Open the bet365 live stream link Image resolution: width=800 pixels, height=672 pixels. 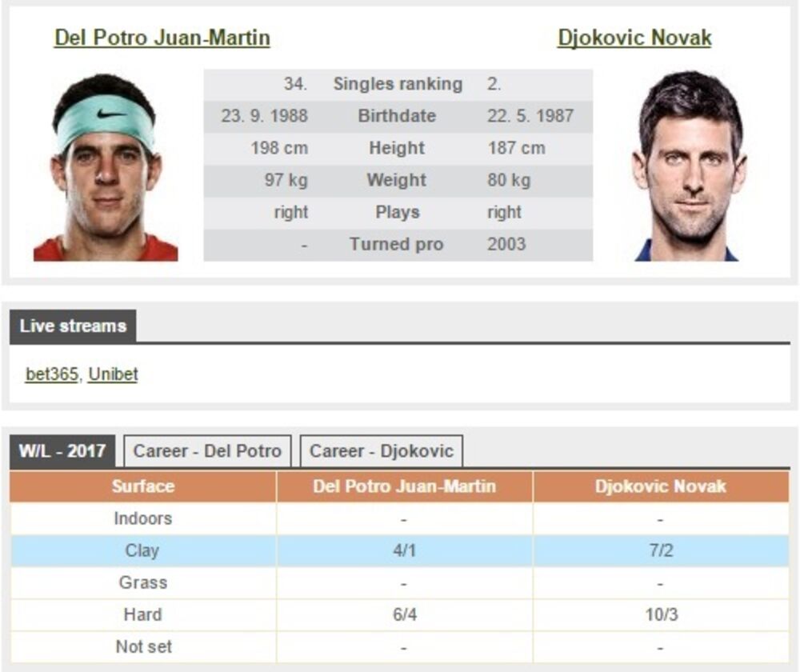pos(51,374)
